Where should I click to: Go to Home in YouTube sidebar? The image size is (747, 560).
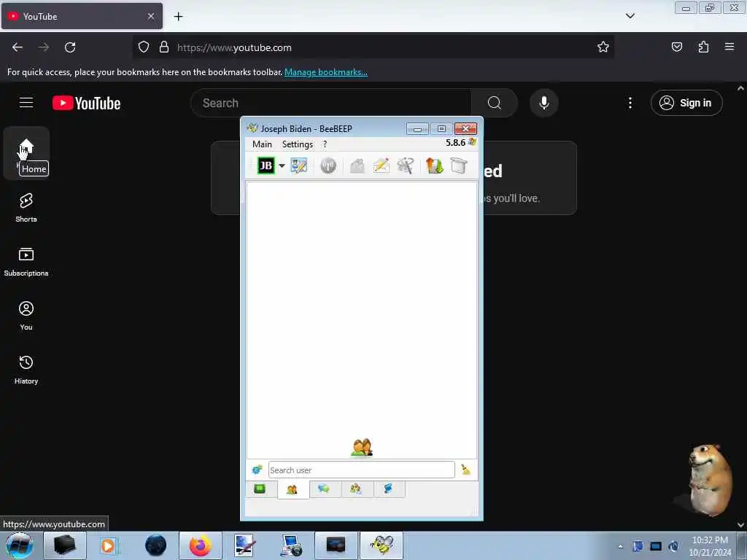(26, 153)
